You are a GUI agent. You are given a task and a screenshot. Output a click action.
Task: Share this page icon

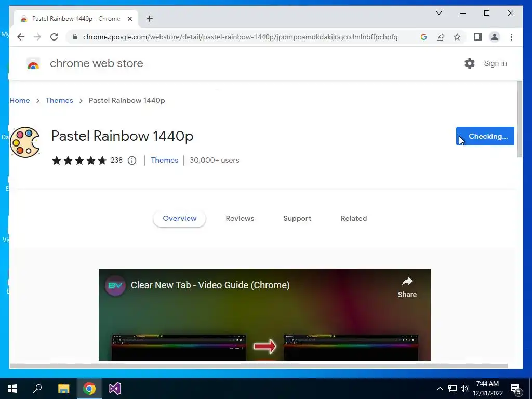[441, 37]
